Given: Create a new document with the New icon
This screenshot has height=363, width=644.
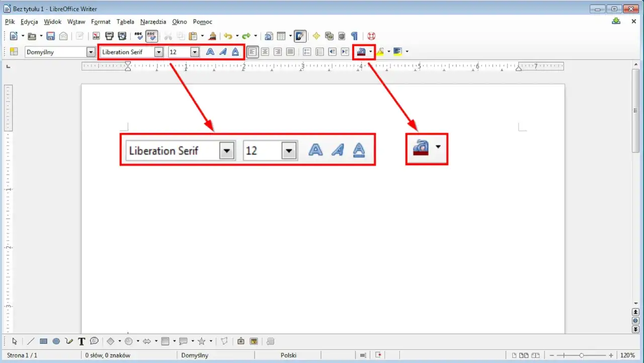Looking at the screenshot, I should click(x=14, y=36).
